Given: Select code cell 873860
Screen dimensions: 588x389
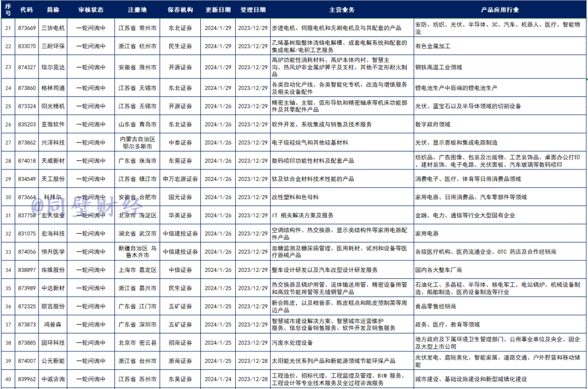Looking at the screenshot, I should point(27,88).
